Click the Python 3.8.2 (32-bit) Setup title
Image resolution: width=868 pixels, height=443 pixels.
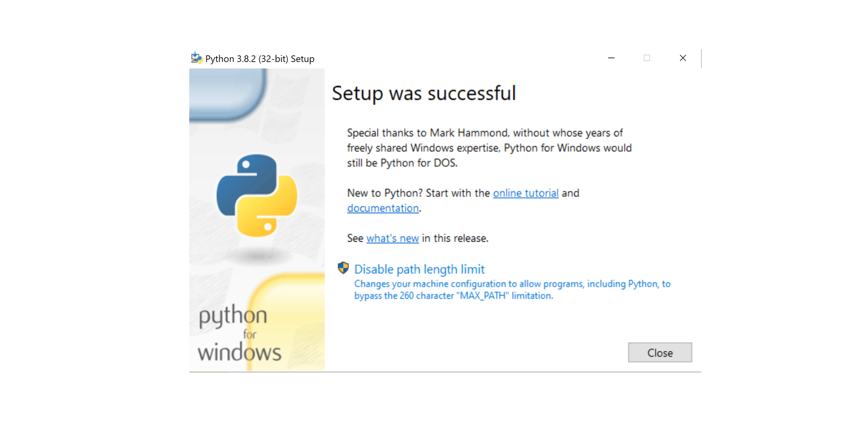[260, 59]
